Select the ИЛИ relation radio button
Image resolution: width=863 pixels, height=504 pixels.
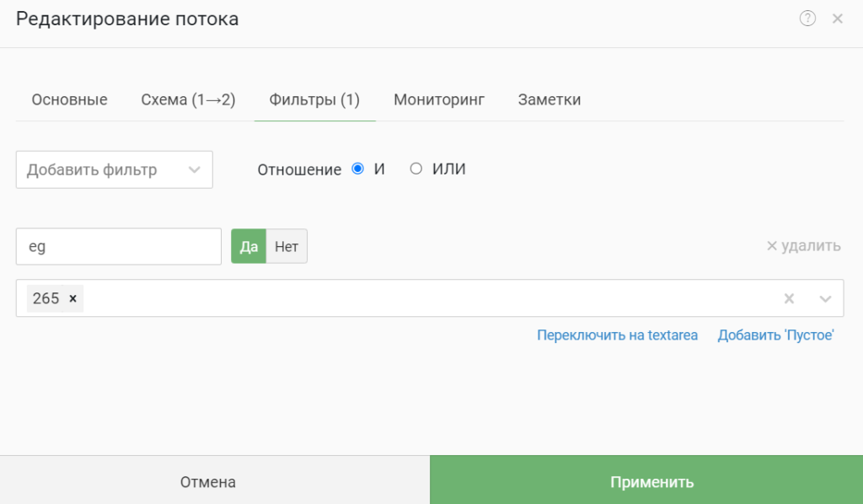(x=416, y=169)
